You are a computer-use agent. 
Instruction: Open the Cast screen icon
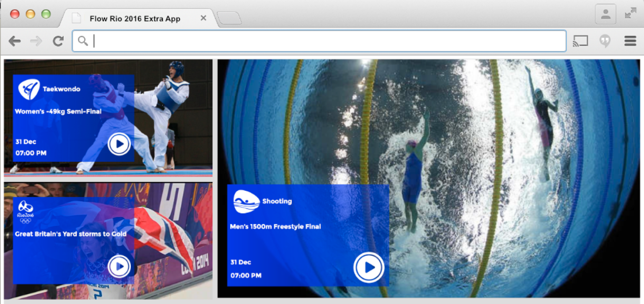coord(580,41)
